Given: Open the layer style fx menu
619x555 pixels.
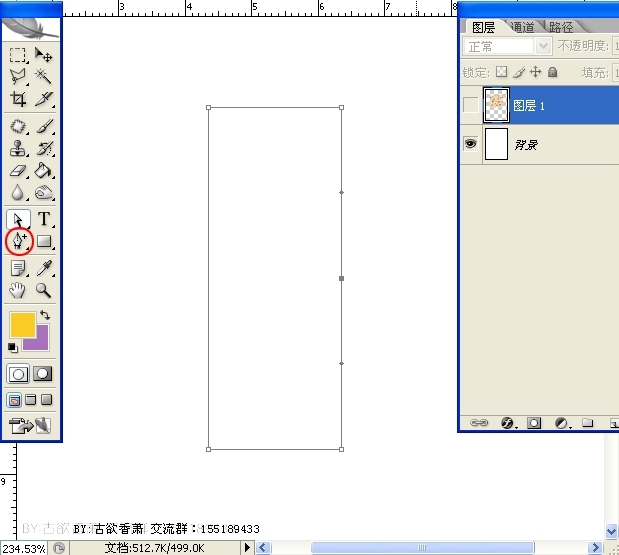Looking at the screenshot, I should [x=508, y=423].
